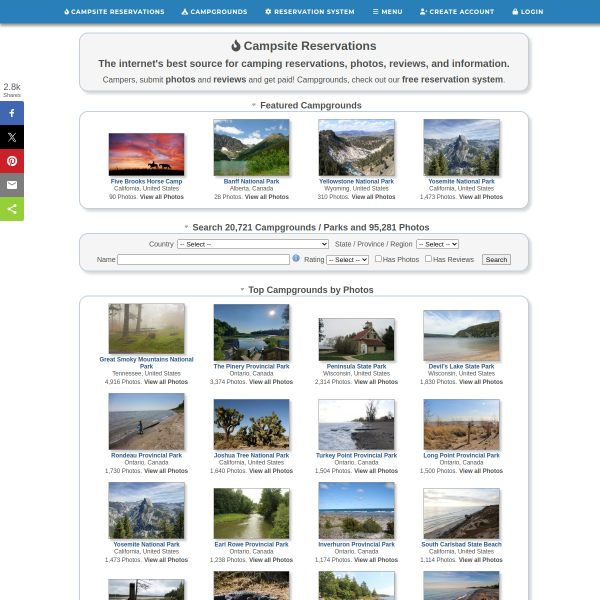Open the Turkey Point Provincial Park link
The image size is (600, 600).
[x=356, y=455]
